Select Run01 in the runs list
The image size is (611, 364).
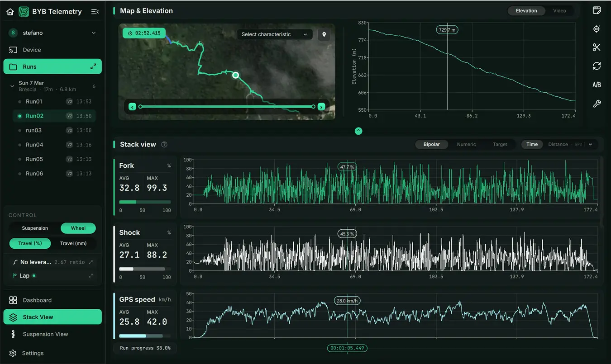pos(54,102)
